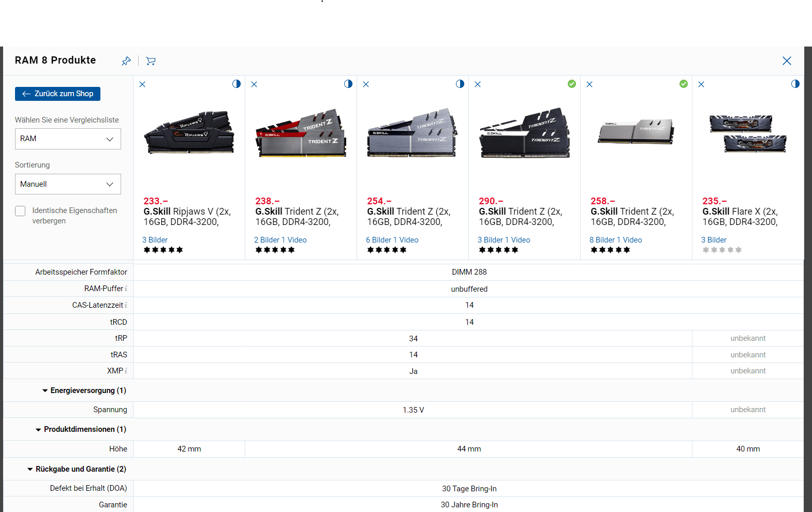Click Zurück zum Shop button

tap(57, 94)
